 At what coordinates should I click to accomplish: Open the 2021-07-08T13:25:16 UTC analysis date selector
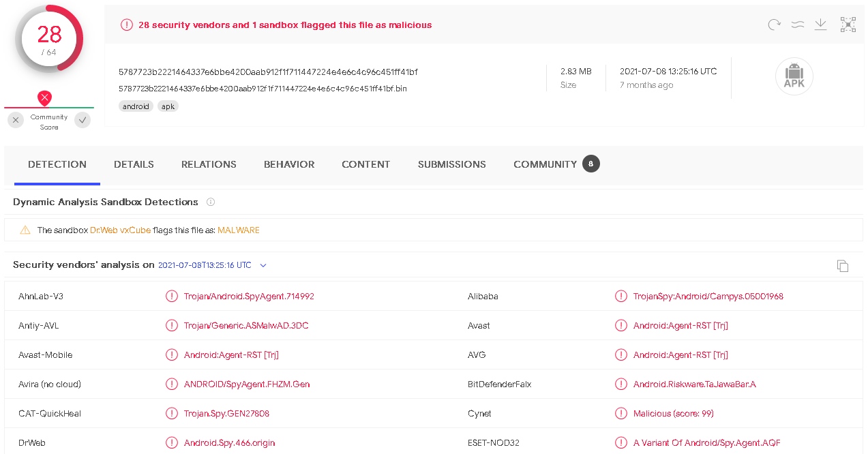tap(205, 265)
